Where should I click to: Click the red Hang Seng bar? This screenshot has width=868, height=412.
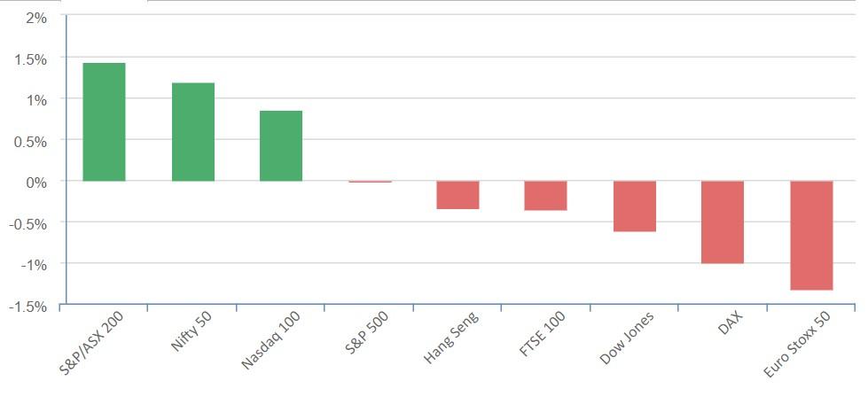click(457, 195)
